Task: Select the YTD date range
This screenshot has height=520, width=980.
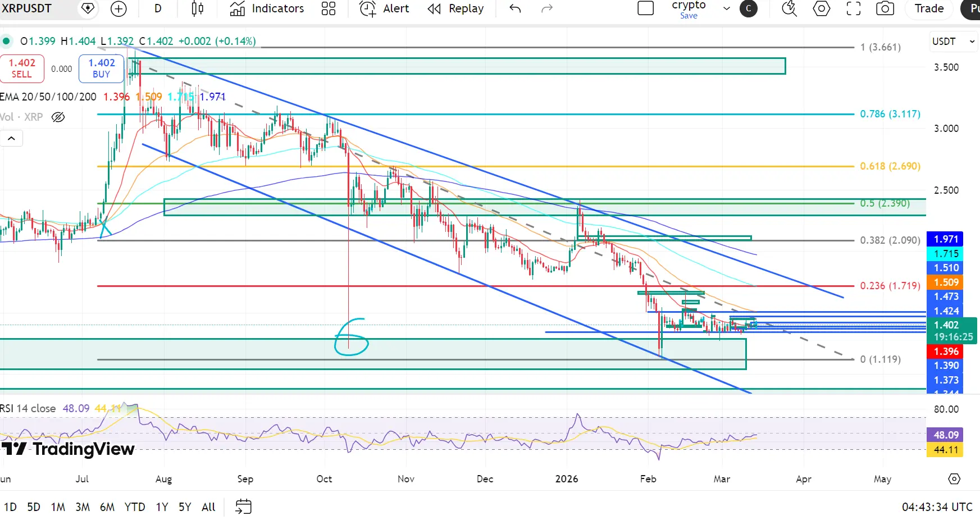Action: click(135, 507)
